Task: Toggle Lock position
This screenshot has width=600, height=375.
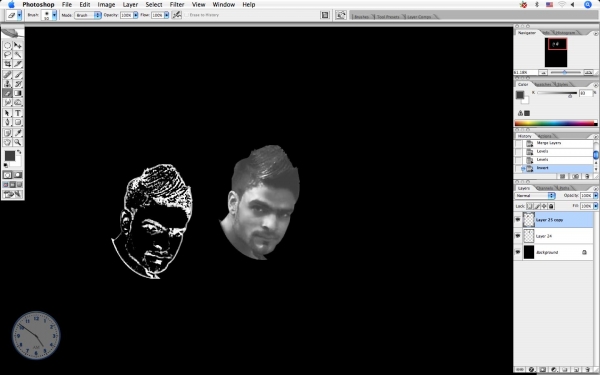Action: tap(544, 206)
